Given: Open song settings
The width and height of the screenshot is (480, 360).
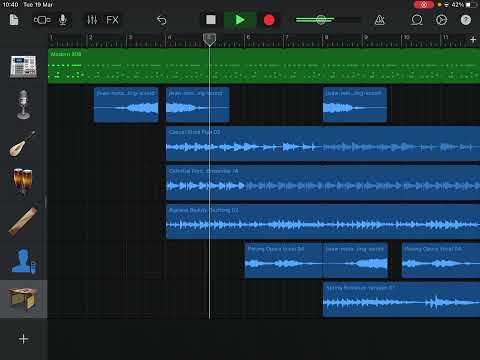Looking at the screenshot, I should point(441,20).
